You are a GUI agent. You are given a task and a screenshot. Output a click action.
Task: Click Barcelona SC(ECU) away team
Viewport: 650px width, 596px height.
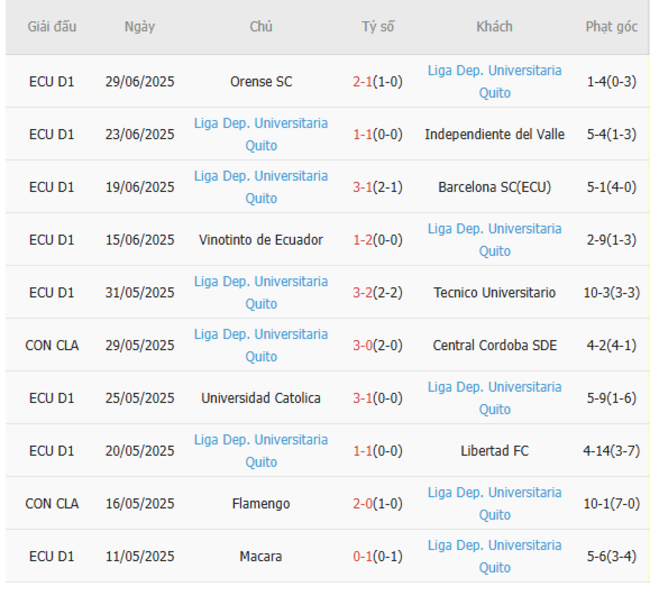coord(494,187)
